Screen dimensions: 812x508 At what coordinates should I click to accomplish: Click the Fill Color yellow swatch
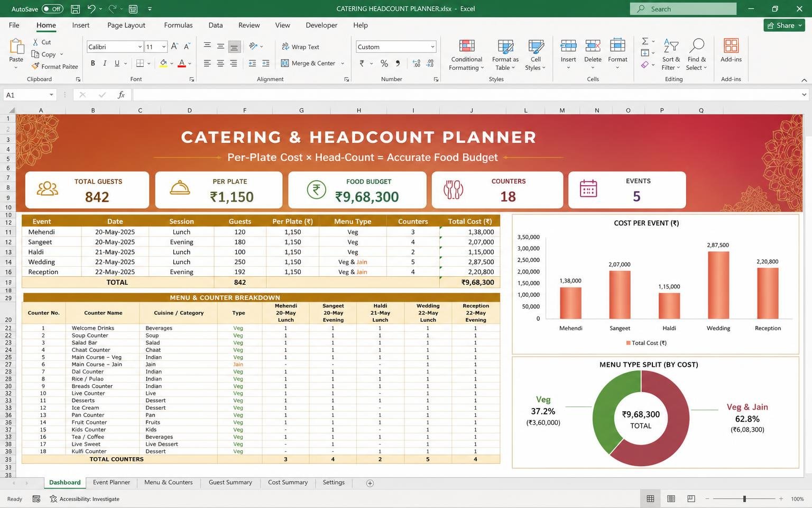click(x=163, y=63)
